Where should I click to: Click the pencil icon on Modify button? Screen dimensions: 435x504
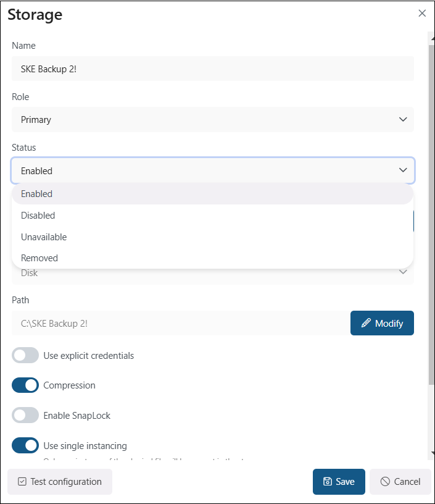(366, 323)
